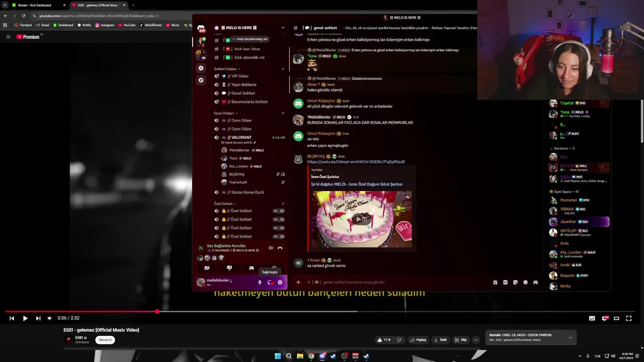Open the BEŞİKTAŞ youtu.be link
The image size is (644, 362).
pos(356,162)
